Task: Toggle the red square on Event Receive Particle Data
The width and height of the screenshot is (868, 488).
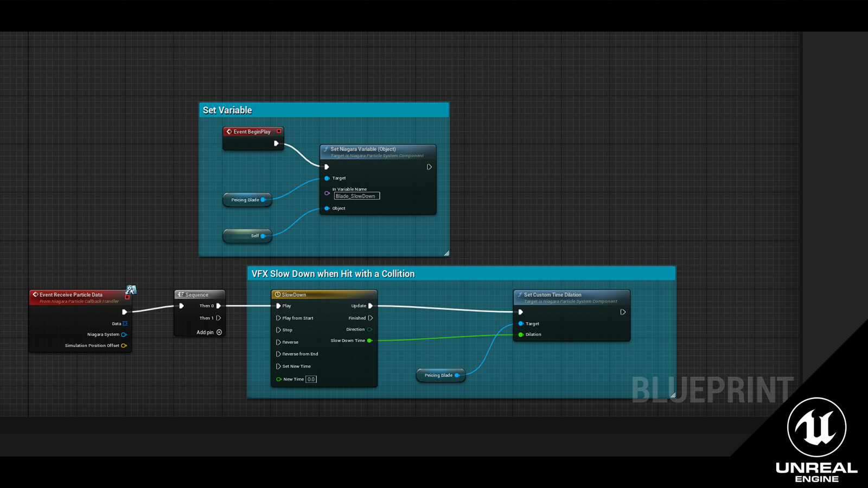Action: tap(128, 297)
